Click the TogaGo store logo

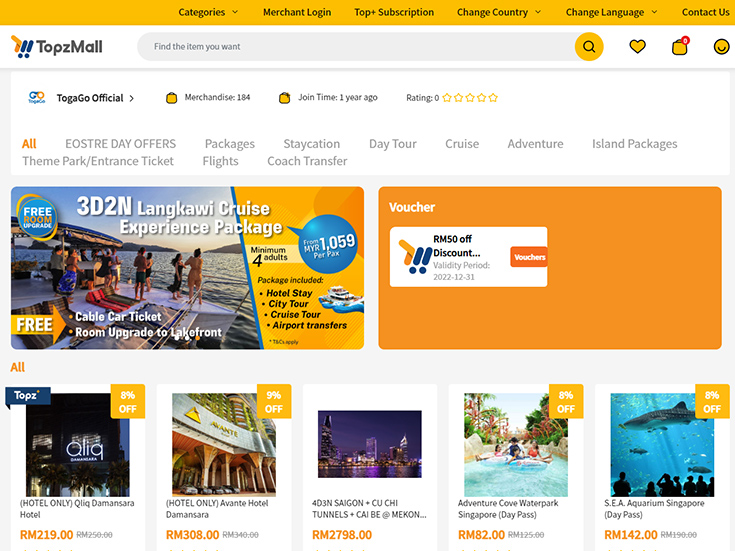(x=37, y=98)
